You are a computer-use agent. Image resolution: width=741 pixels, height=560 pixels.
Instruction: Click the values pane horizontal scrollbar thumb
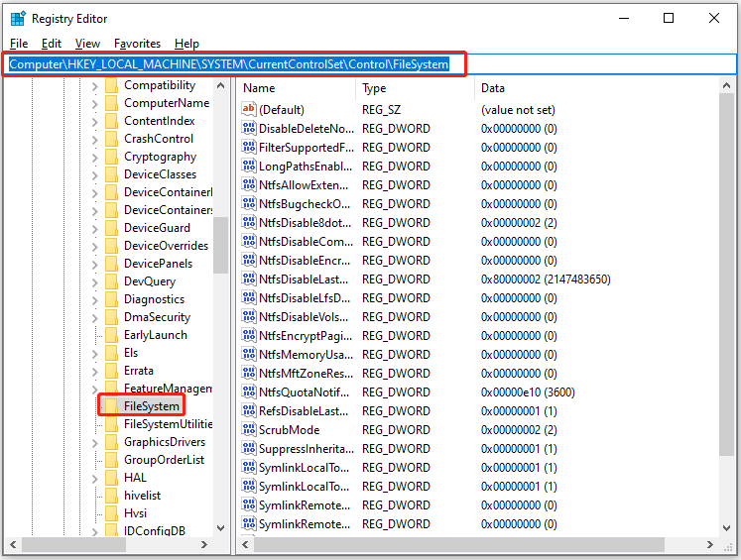point(459,544)
